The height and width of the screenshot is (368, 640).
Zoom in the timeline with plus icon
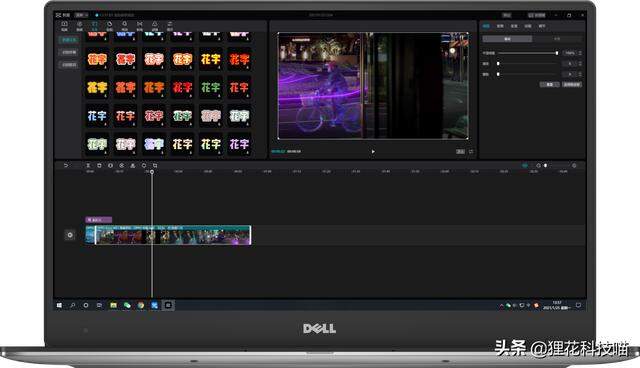574,166
